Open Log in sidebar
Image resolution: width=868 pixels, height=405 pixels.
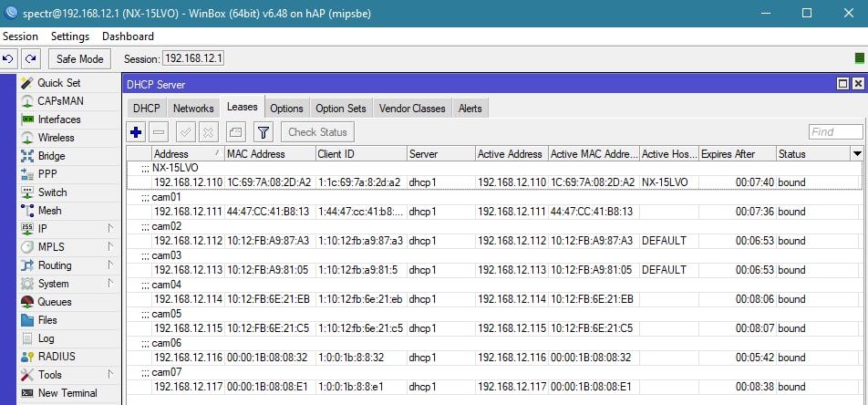[46, 338]
